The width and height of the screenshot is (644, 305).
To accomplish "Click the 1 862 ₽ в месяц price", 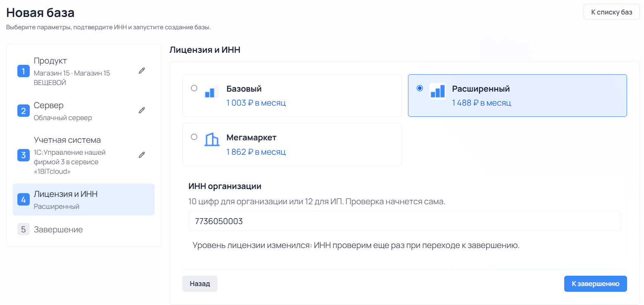I will tap(256, 152).
